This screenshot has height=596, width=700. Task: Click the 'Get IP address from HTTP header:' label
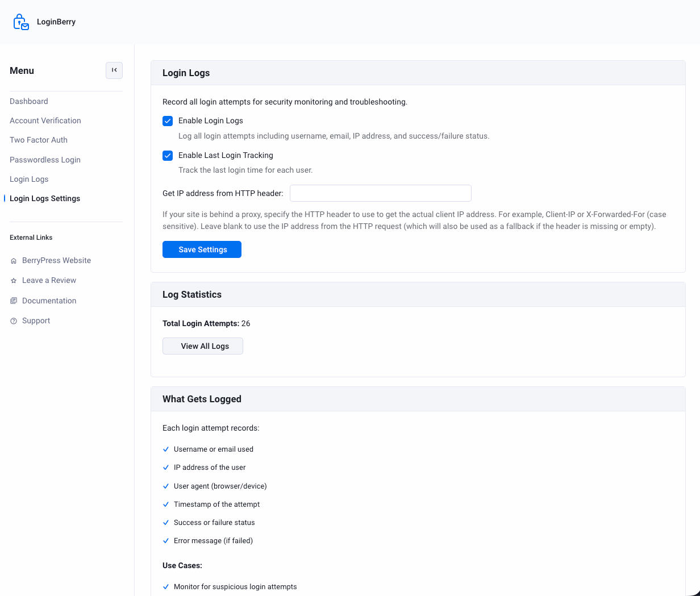coord(223,194)
